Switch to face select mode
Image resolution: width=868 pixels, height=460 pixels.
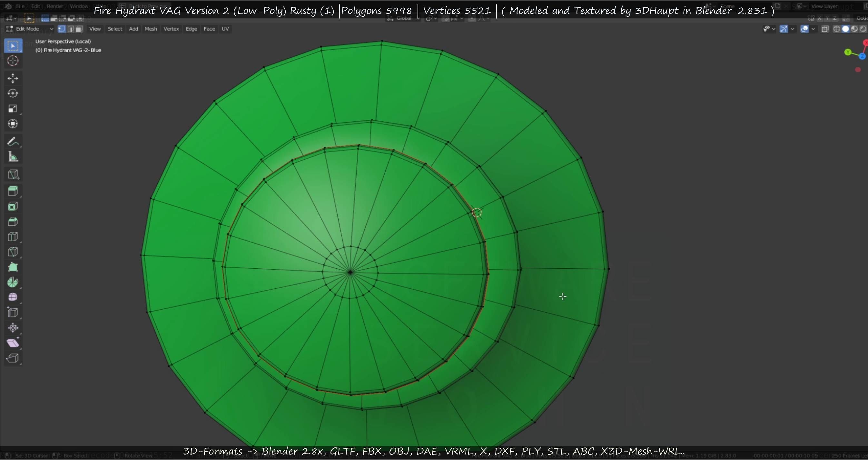[79, 29]
